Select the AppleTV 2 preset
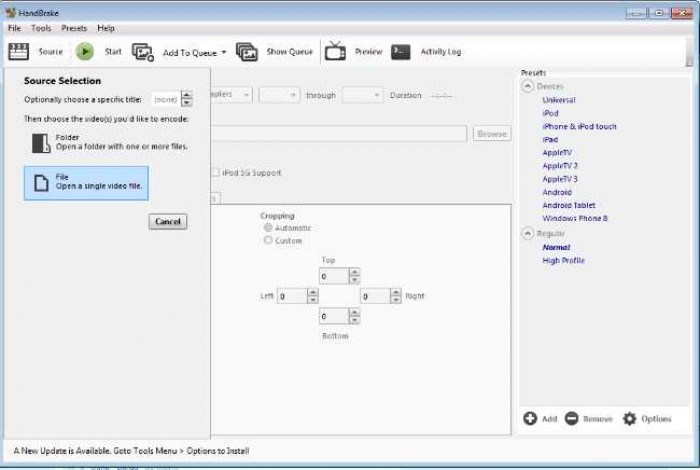 pyautogui.click(x=560, y=166)
